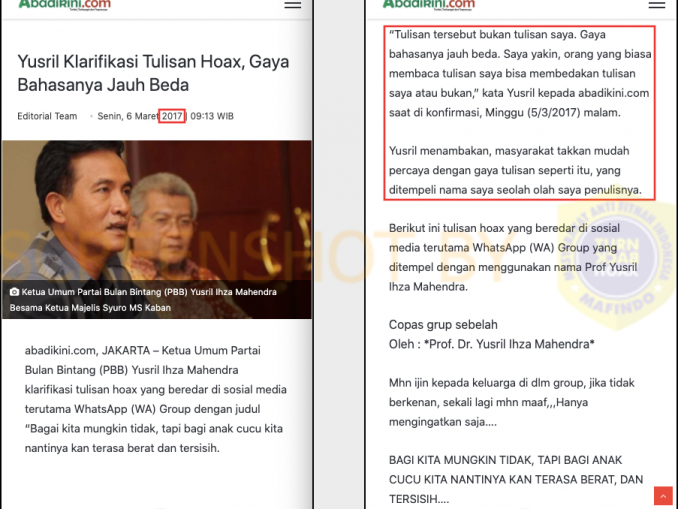Viewport: 678px width, 509px height.
Task: Click scroll-to-top red arrow button
Action: (663, 496)
